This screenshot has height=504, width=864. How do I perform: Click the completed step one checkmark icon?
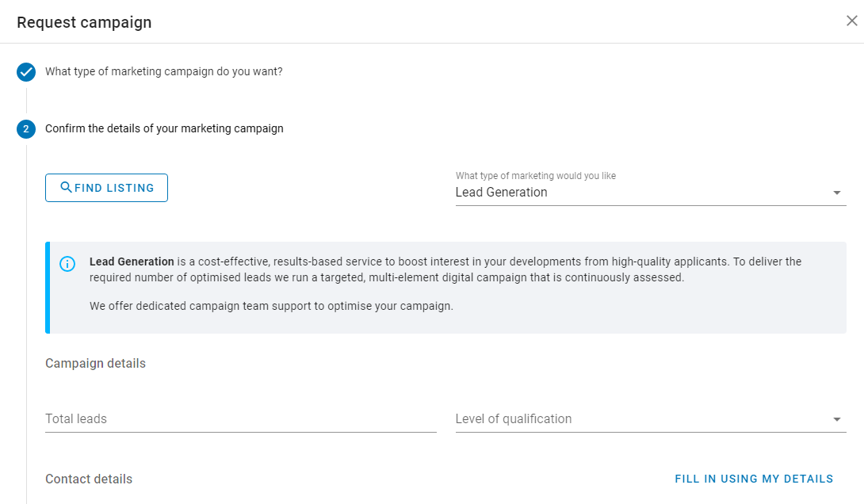[x=26, y=71]
